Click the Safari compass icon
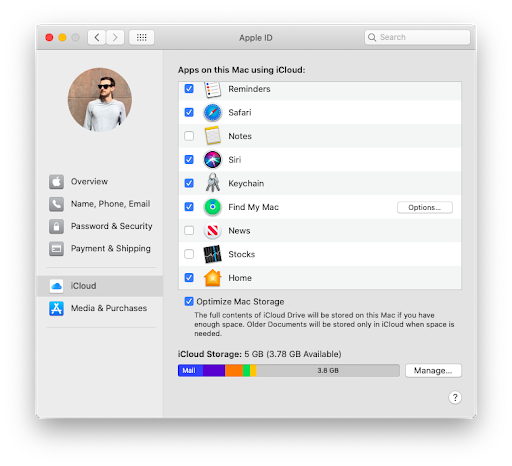This screenshot has width=512, height=466. coord(212,113)
